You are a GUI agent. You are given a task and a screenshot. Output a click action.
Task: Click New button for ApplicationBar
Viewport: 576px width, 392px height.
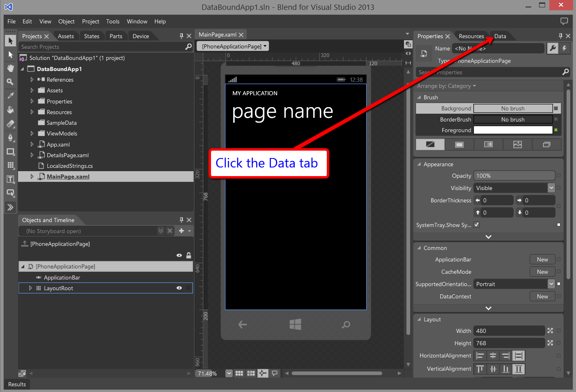(542, 259)
